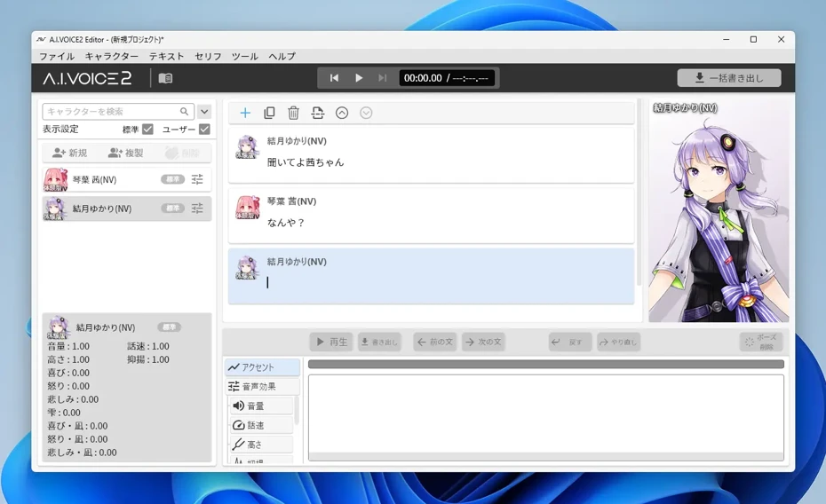Image resolution: width=826 pixels, height=504 pixels.
Task: Click the split line icon in toolbar
Action: (x=318, y=113)
